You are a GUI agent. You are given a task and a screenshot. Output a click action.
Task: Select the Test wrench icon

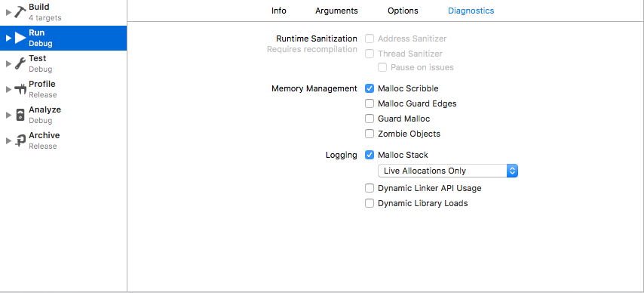(20, 63)
